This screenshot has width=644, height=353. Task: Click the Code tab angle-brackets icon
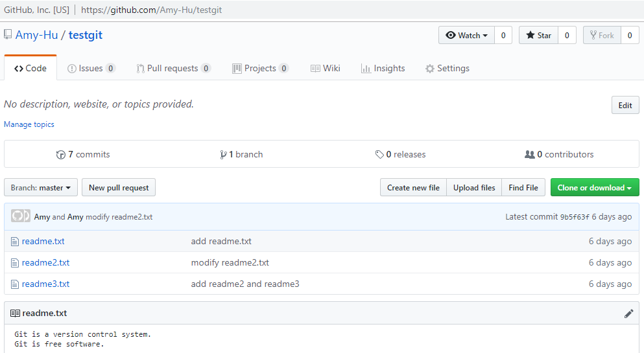18,69
